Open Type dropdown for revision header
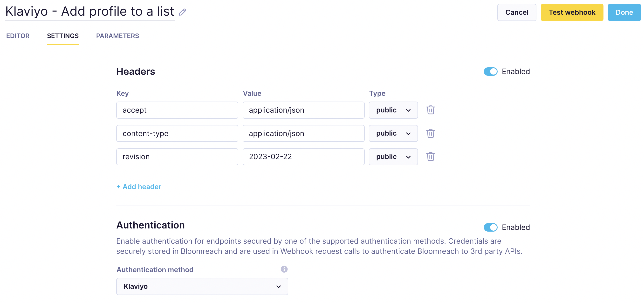The image size is (644, 303). [393, 157]
